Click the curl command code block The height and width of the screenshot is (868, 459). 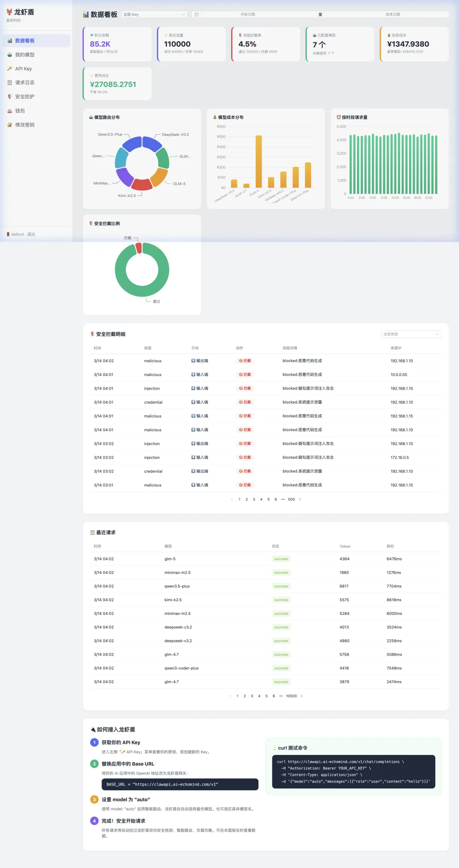point(354,772)
